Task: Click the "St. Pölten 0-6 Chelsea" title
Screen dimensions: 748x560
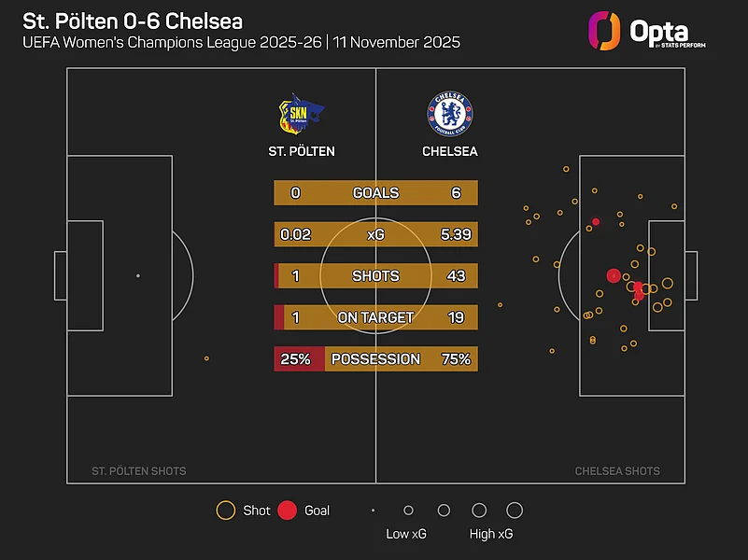Action: pyautogui.click(x=126, y=21)
